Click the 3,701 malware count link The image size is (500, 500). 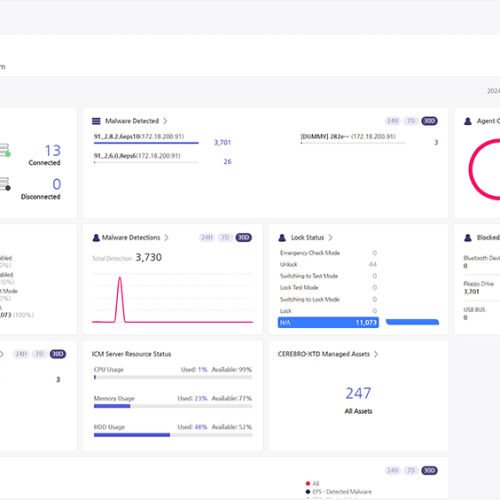[x=222, y=143]
